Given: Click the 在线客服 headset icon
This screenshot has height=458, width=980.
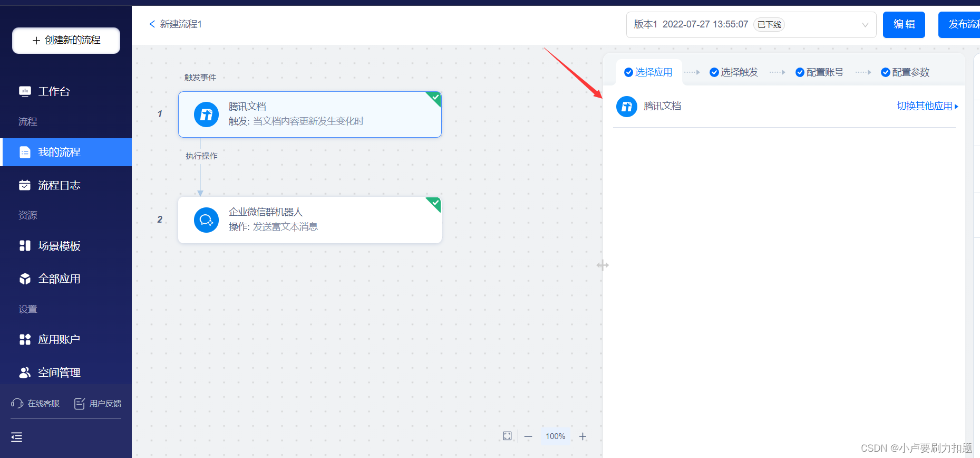Looking at the screenshot, I should coord(17,404).
